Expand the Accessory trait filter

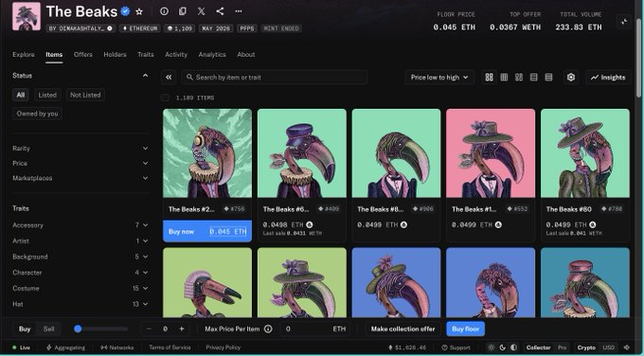[80, 225]
